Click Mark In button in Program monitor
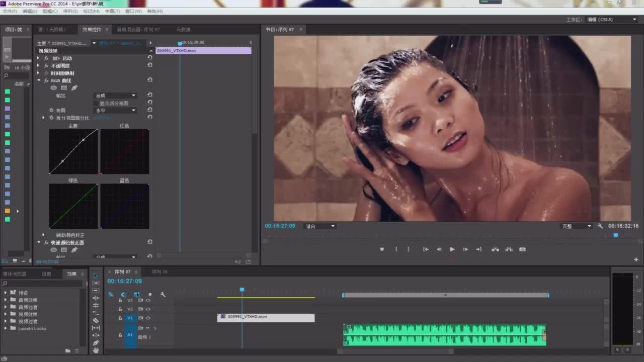 click(396, 249)
